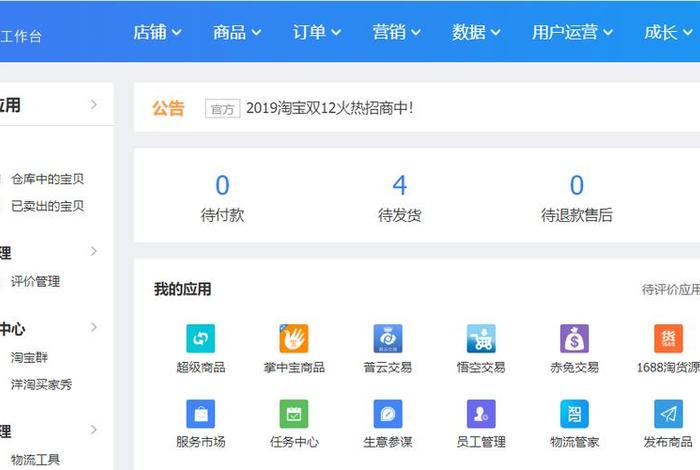Expand the 中心 sidebar section arrow
This screenshot has height=470, width=700.
click(94, 327)
